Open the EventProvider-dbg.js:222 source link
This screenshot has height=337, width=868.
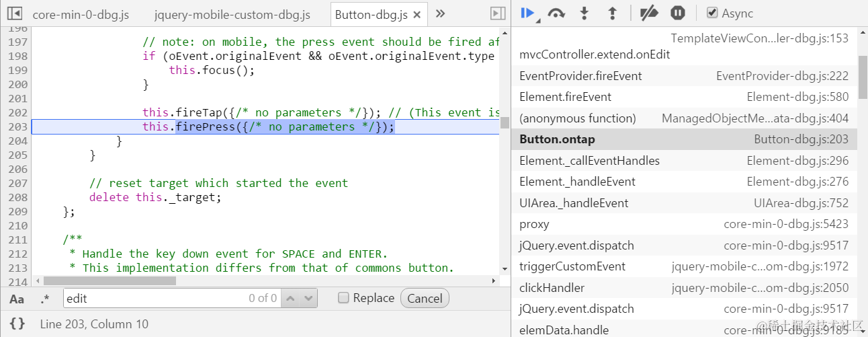(x=783, y=76)
